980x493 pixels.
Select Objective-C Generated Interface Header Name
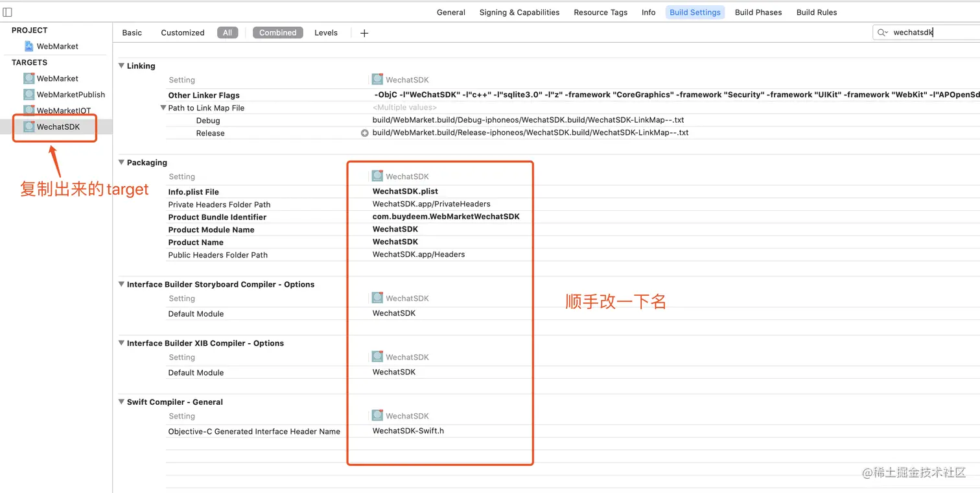coord(254,431)
